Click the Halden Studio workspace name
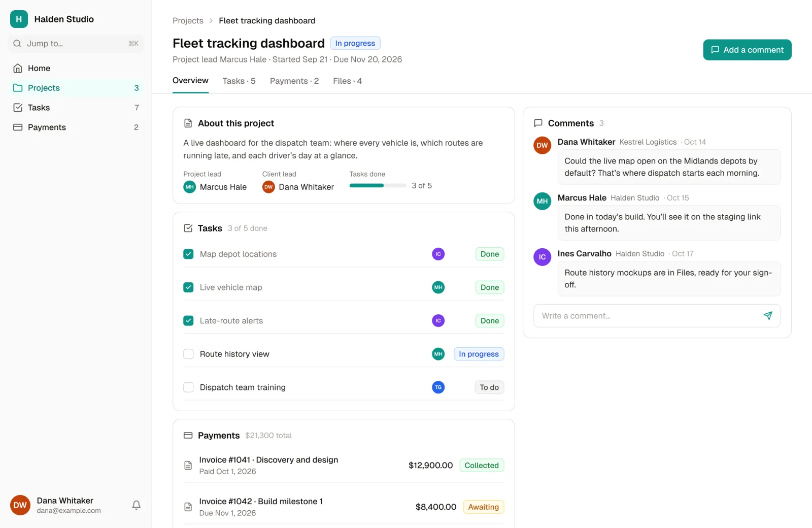Screen dimensions: 812x528 (x=64, y=19)
